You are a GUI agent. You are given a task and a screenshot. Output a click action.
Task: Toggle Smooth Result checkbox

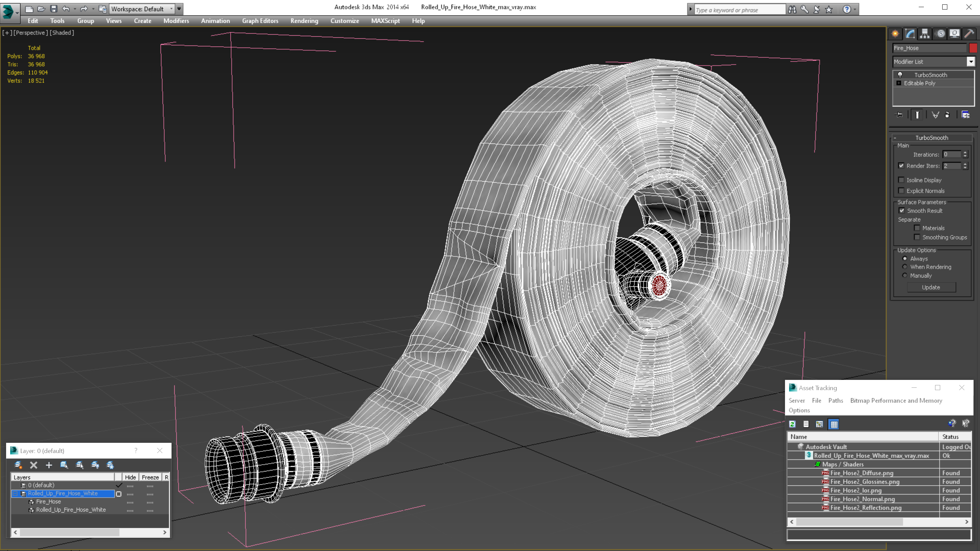(x=901, y=210)
